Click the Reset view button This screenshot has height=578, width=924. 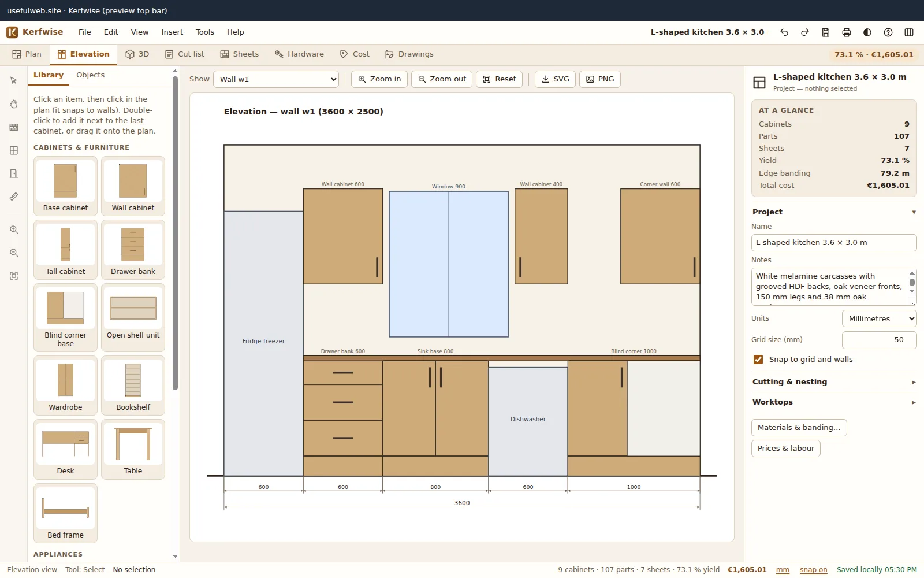coord(500,79)
